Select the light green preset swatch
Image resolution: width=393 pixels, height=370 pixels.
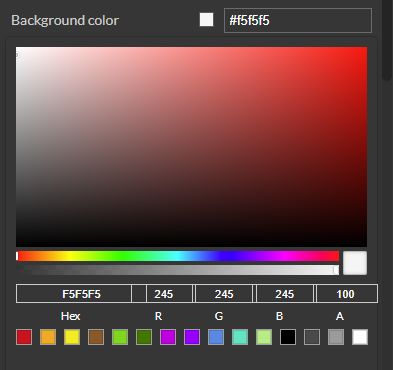pos(120,337)
